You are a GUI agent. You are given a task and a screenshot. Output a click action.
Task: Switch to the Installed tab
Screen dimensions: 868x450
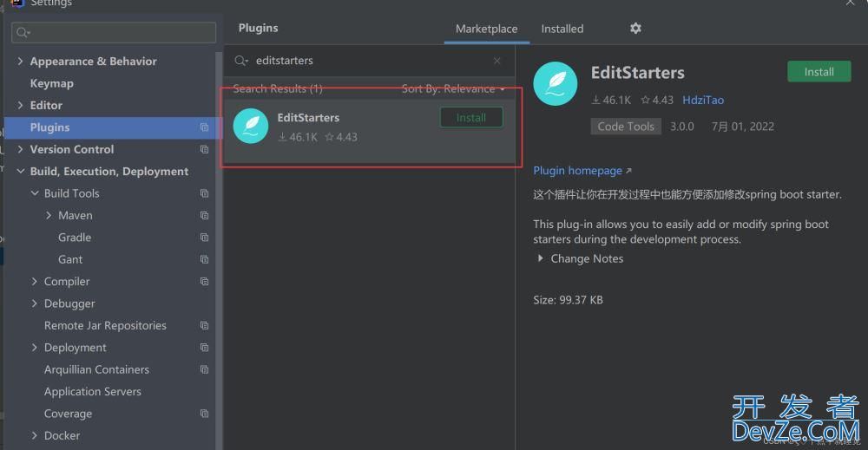coord(562,29)
